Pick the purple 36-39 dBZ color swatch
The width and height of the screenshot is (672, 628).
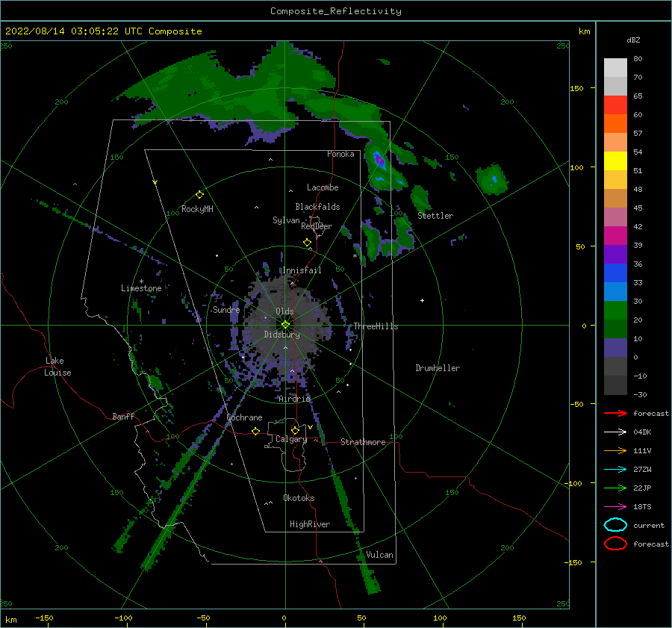click(x=615, y=254)
